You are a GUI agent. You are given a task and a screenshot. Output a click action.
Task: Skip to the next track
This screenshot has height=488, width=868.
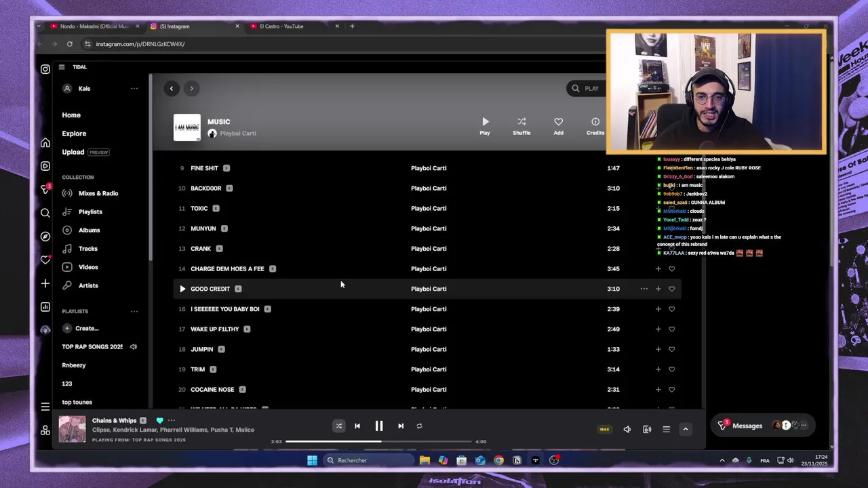[401, 426]
